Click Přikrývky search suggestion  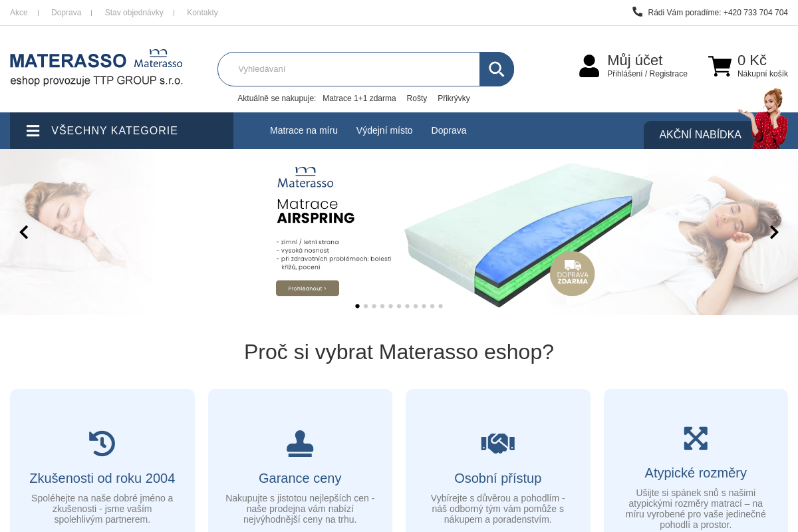pos(454,98)
